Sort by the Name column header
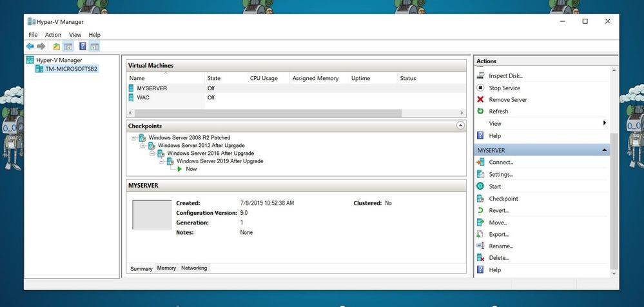The width and height of the screenshot is (644, 307). (x=166, y=78)
